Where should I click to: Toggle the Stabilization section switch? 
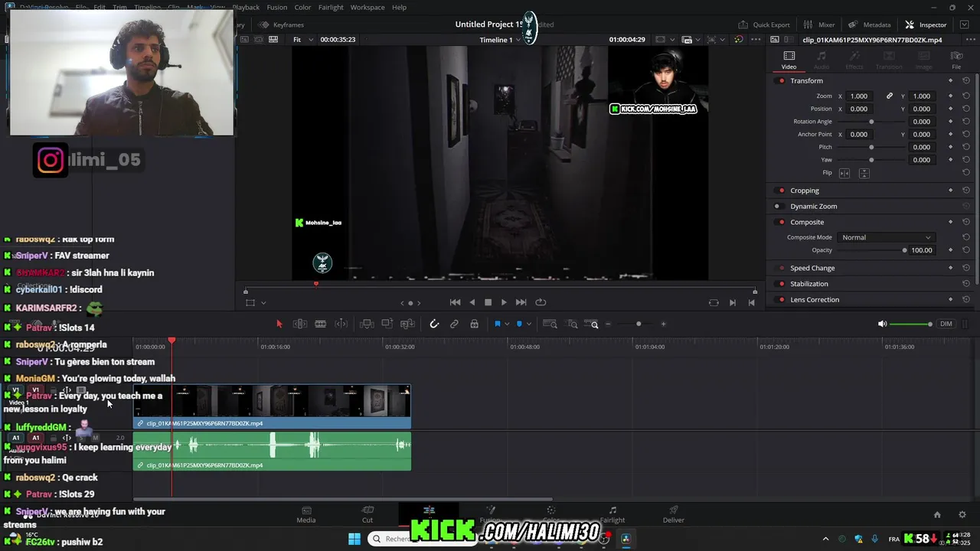click(x=781, y=284)
